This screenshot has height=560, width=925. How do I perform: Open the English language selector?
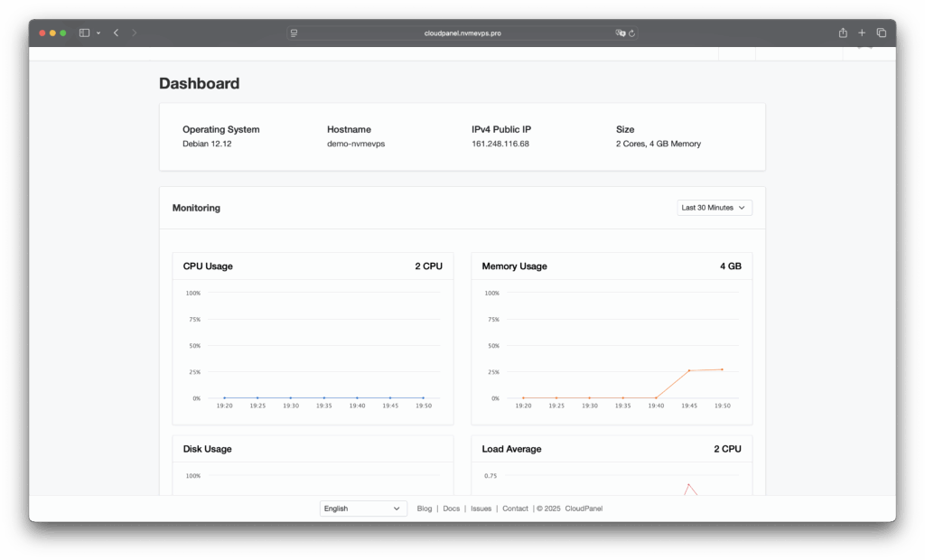coord(363,509)
